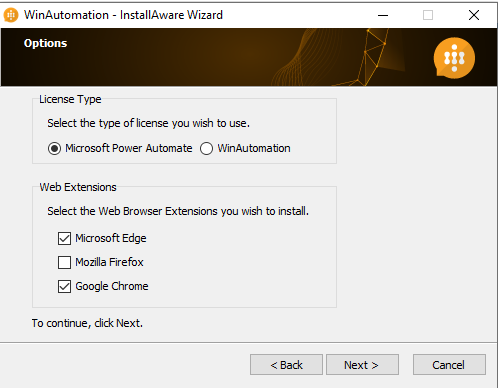Click the orange WinAutomation logo in header
The height and width of the screenshot is (388, 498).
[x=454, y=58]
